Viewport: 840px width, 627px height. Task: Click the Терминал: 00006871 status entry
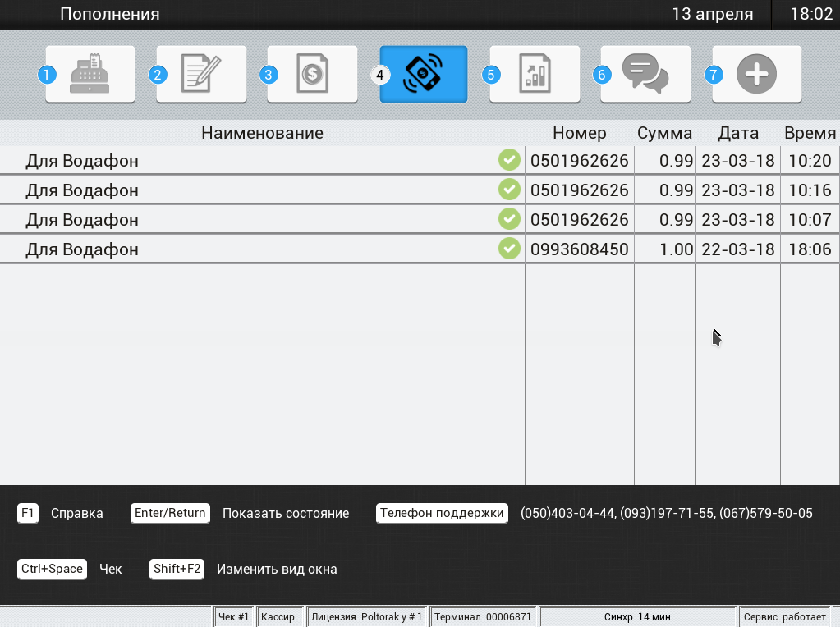pyautogui.click(x=483, y=617)
